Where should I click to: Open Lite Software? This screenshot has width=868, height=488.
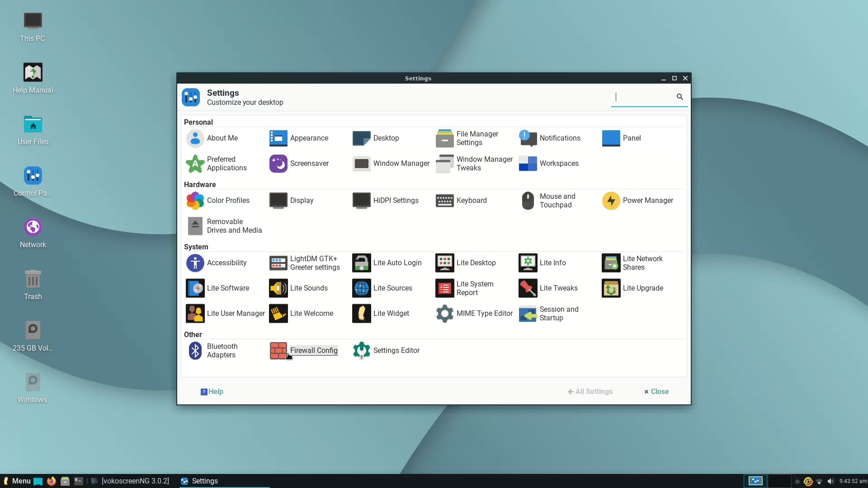pyautogui.click(x=218, y=288)
